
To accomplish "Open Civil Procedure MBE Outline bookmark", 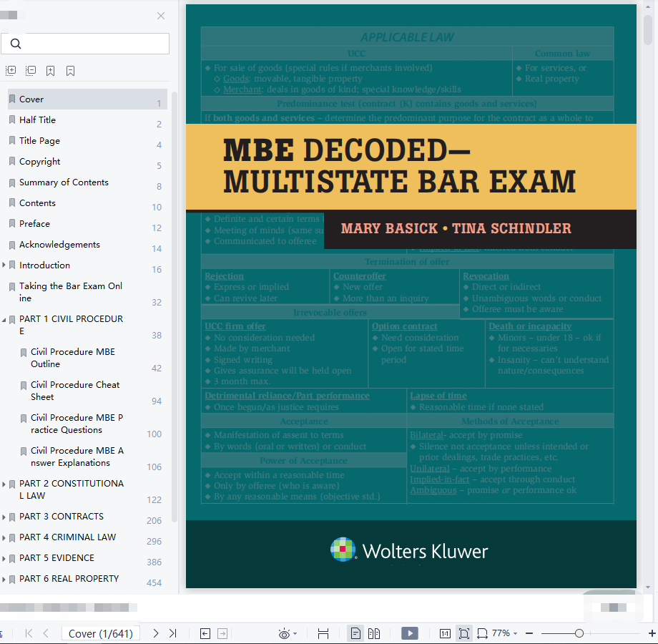I will (73, 358).
